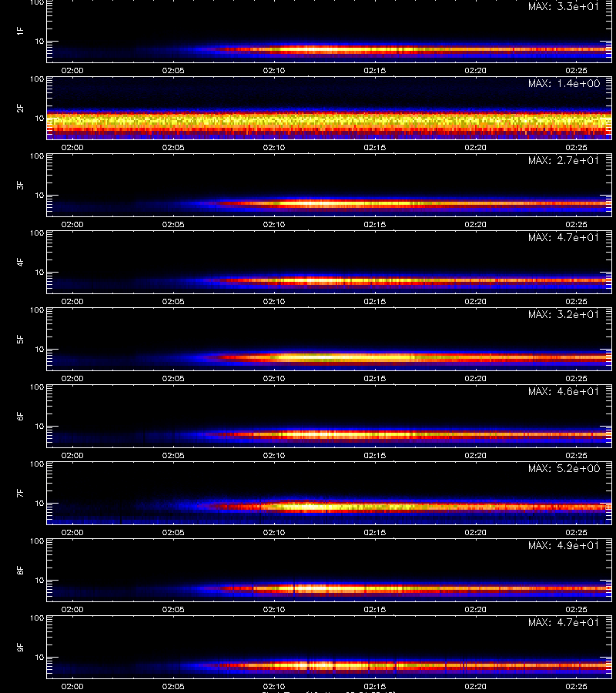Screen dimensions: 616x693
Task: Click the '02:05' tick below the 4F panel
Action: (173, 301)
